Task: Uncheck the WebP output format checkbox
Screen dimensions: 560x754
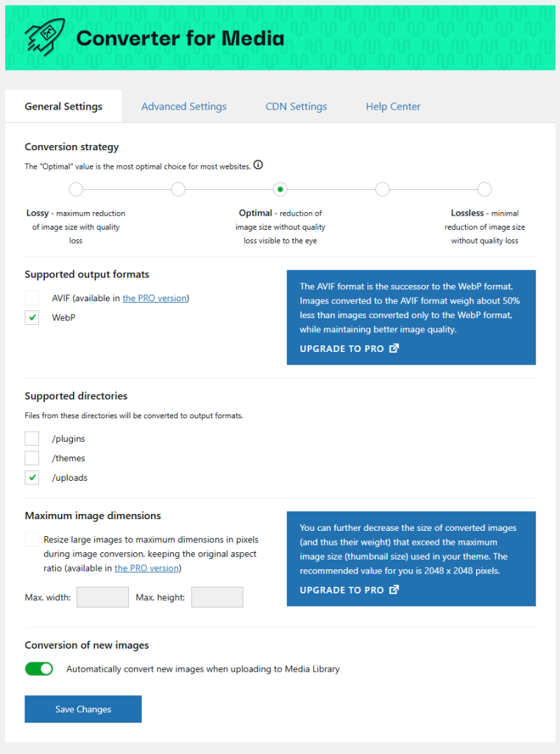Action: (32, 317)
